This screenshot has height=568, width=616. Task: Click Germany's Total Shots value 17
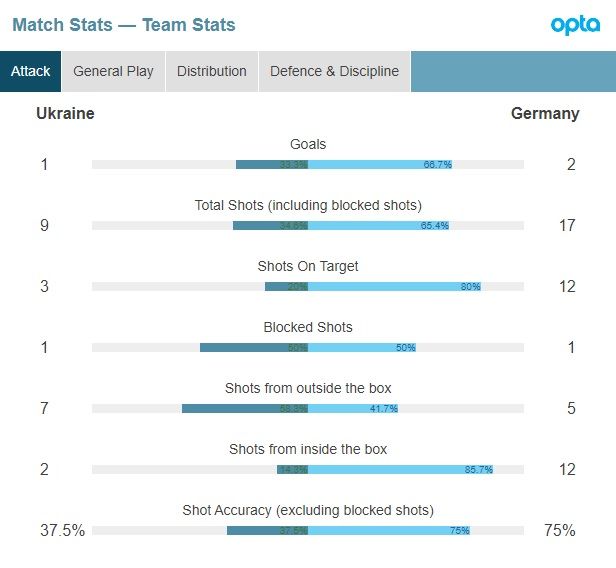[567, 225]
